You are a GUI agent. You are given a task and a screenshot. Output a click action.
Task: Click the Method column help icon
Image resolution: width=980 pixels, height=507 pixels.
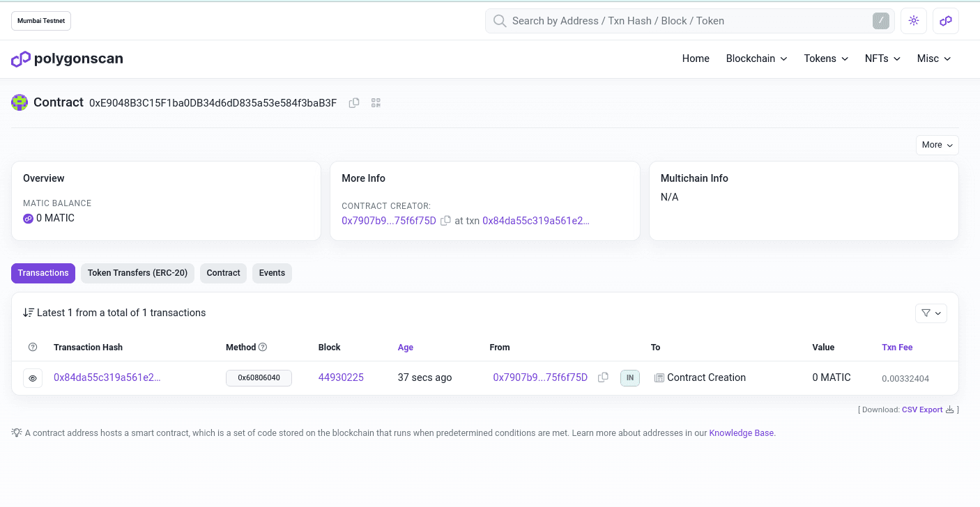coord(263,347)
